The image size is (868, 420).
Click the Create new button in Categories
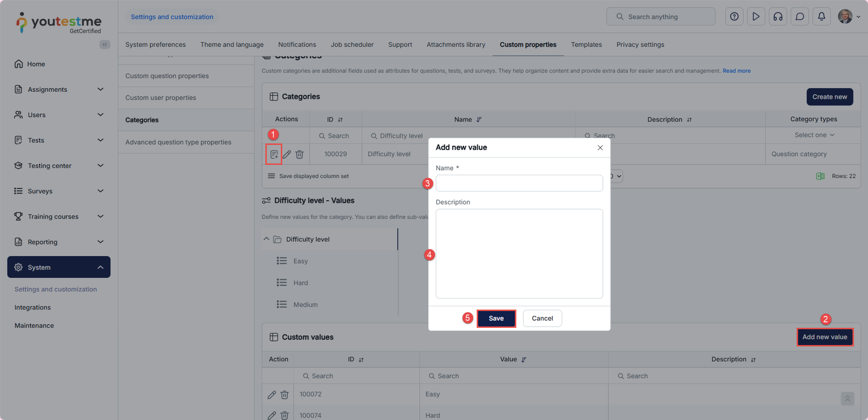[x=829, y=97]
